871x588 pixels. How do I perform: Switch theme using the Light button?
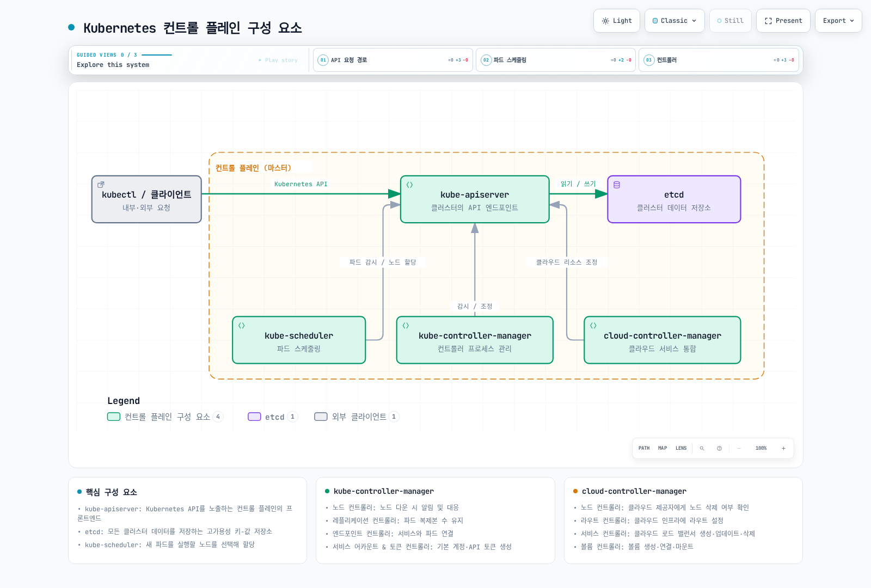click(617, 21)
